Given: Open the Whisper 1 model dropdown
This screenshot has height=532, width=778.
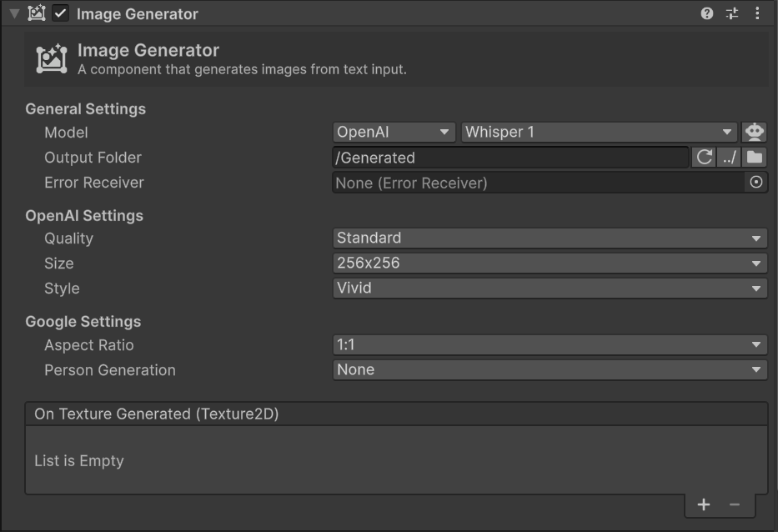Looking at the screenshot, I should [x=599, y=132].
